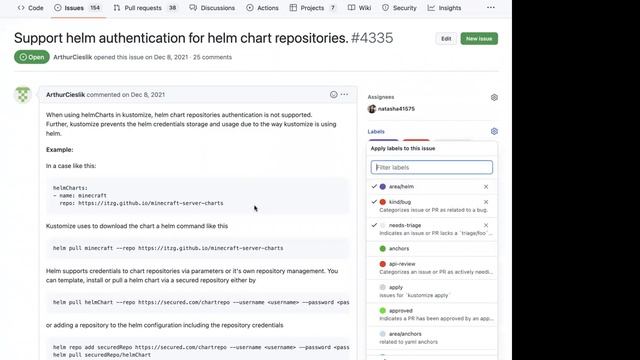Open the Discussions tab
Image resolution: width=640 pixels, height=360 pixels.
(212, 8)
